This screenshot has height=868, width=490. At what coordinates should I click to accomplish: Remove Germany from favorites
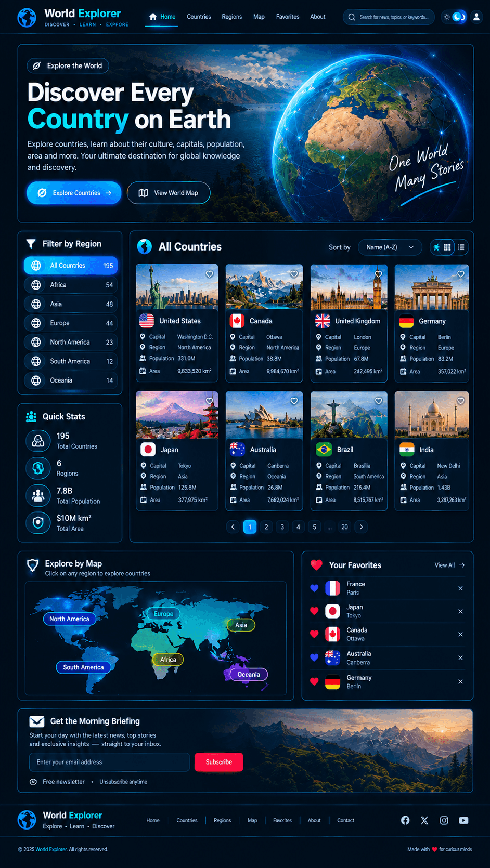pos(460,681)
